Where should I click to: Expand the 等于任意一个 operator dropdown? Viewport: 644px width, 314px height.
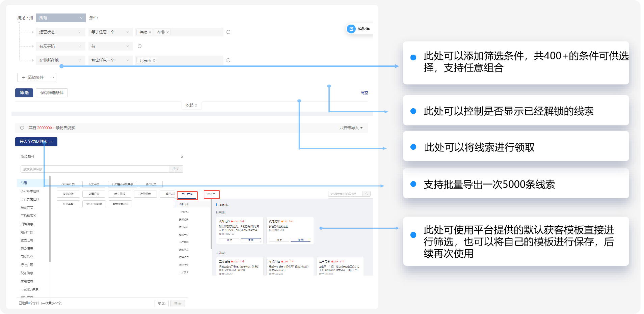click(110, 32)
